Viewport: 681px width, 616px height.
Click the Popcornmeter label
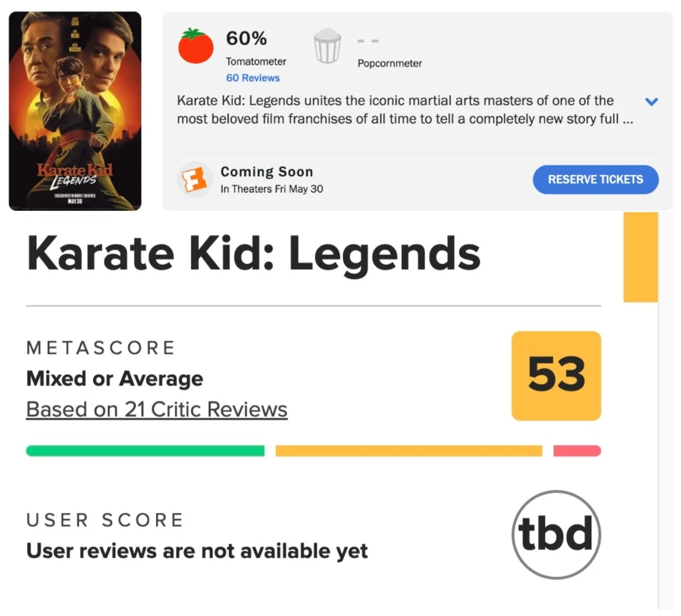tap(390, 63)
